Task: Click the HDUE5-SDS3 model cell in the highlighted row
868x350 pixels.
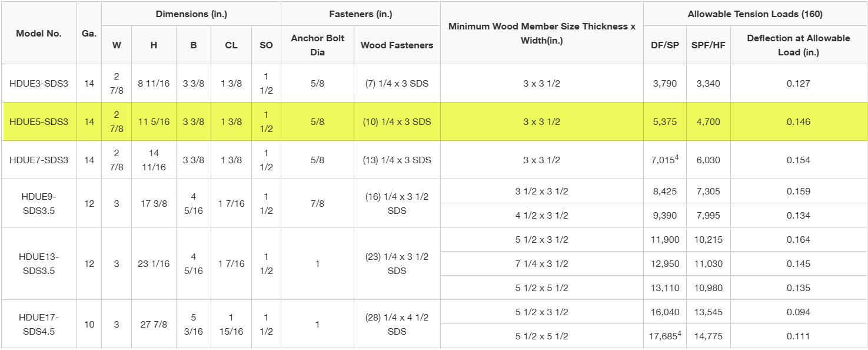Action: [39, 122]
